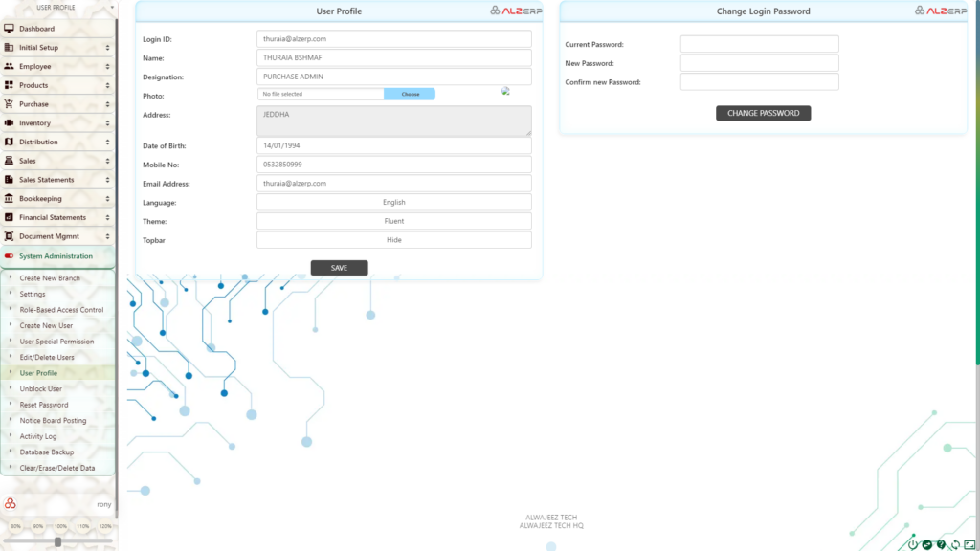Click the Sales Statements icon
Viewport: 980px width, 551px height.
[x=9, y=179]
